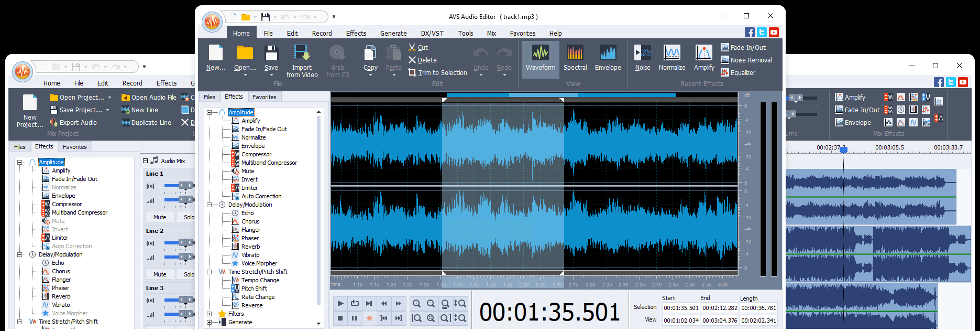Screen dimensions: 980x331
Task: Click the Selection Start time field
Action: (680, 308)
